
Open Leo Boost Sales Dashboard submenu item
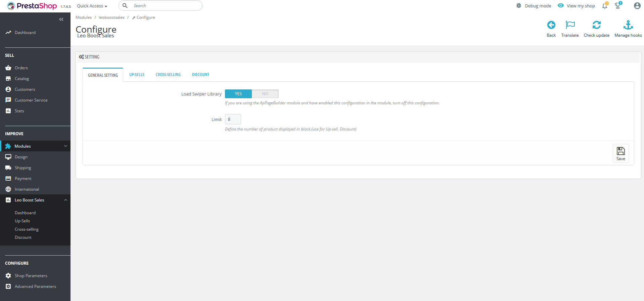click(x=25, y=213)
